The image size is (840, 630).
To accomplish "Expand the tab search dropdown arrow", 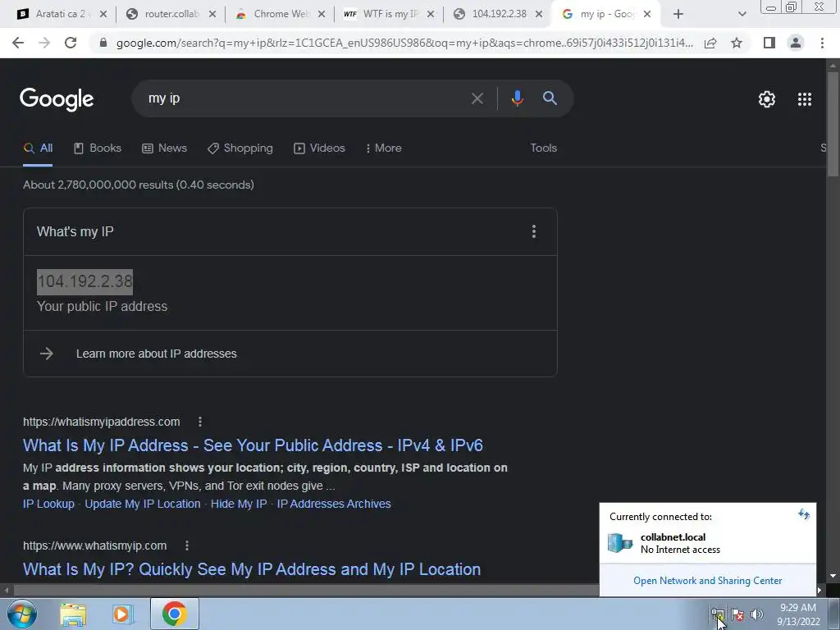I will click(x=742, y=15).
